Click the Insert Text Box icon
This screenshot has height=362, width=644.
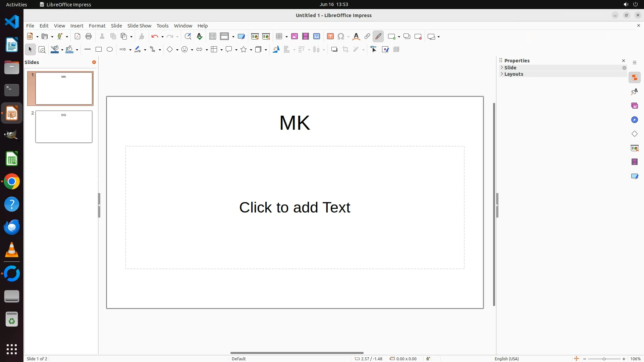point(330,37)
